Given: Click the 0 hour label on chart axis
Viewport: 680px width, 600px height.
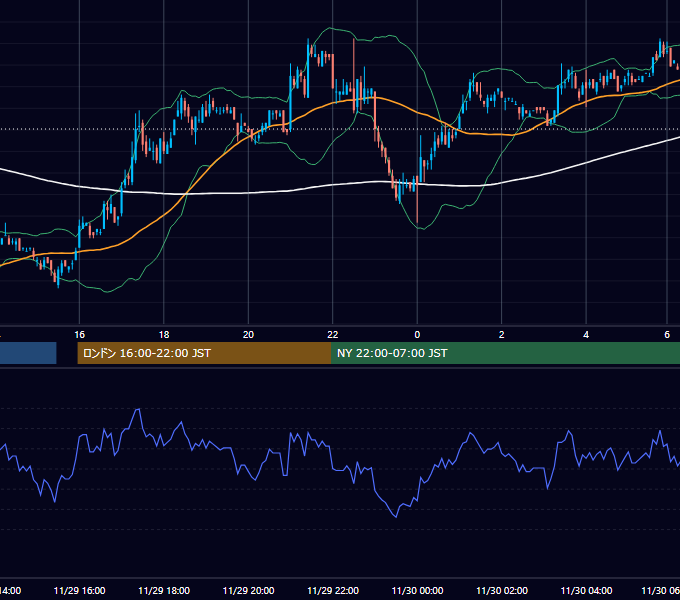Looking at the screenshot, I should coord(417,335).
